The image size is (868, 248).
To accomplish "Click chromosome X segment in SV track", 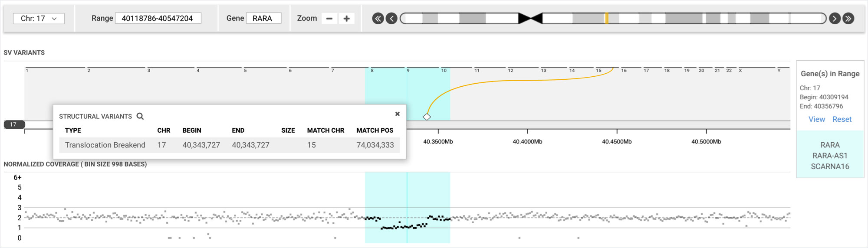I will coord(756,68).
